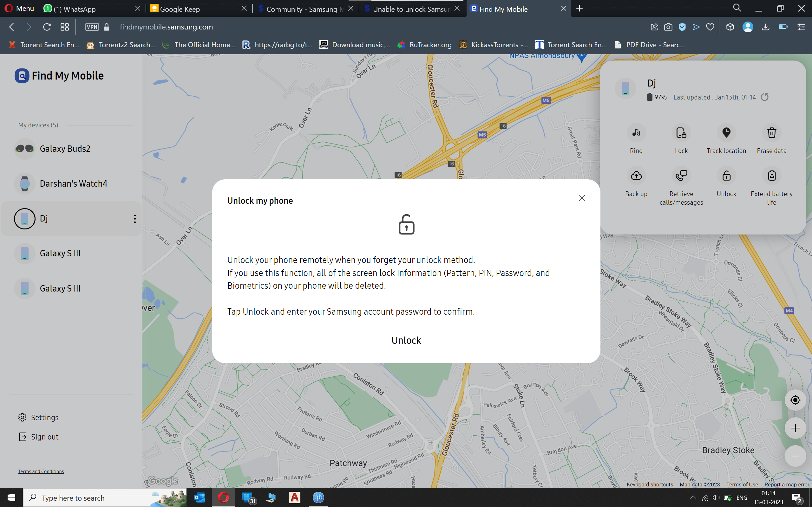This screenshot has height=507, width=812.
Task: Click the Lock phone icon
Action: click(x=681, y=133)
